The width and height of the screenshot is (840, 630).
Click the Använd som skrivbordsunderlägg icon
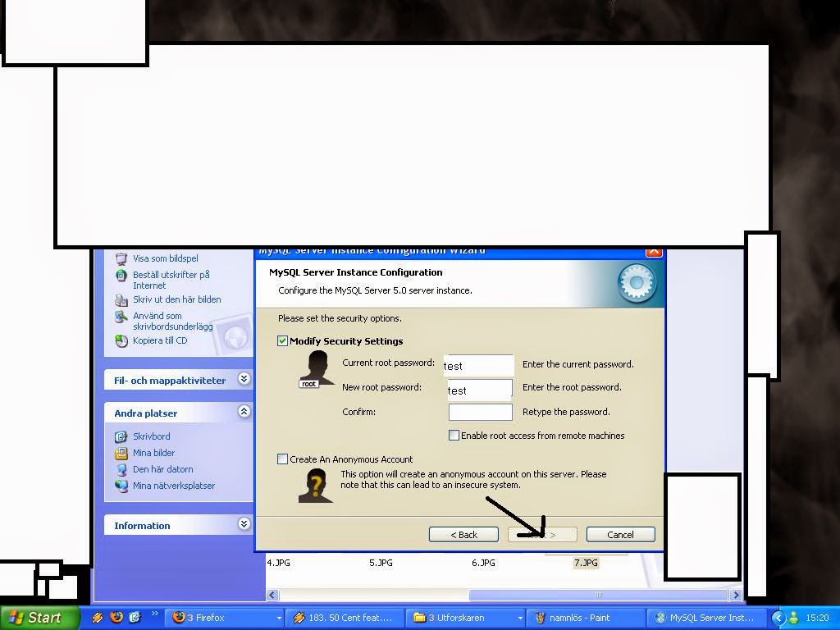click(121, 317)
